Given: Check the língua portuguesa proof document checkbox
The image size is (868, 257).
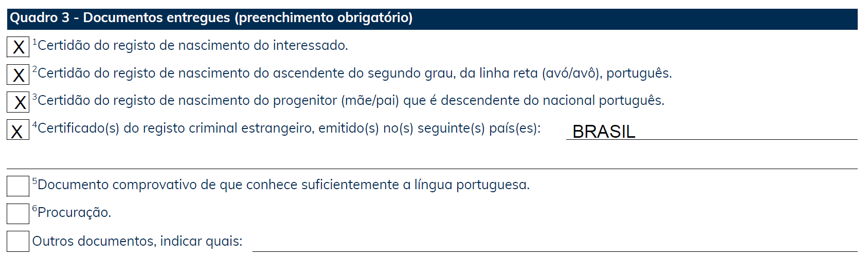Looking at the screenshot, I should click(18, 186).
